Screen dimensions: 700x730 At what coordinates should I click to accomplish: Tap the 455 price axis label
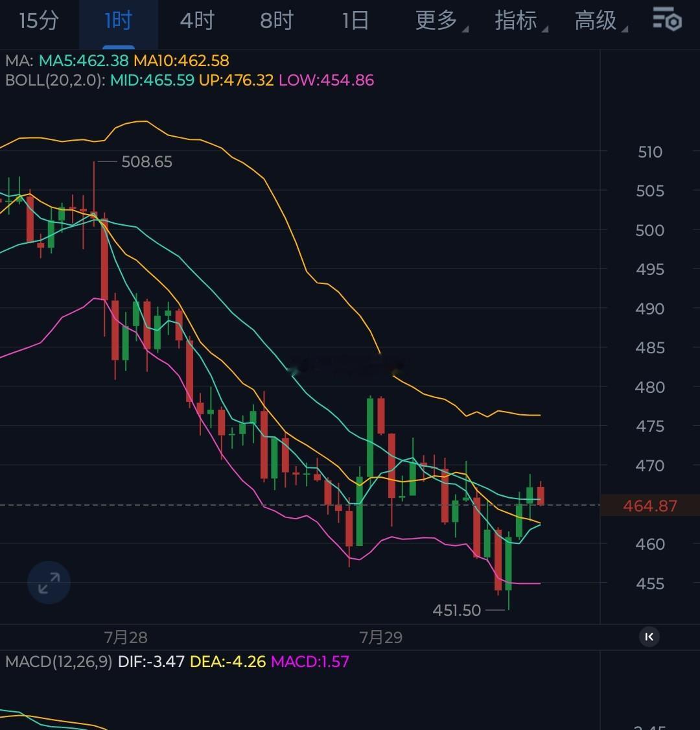pyautogui.click(x=649, y=584)
